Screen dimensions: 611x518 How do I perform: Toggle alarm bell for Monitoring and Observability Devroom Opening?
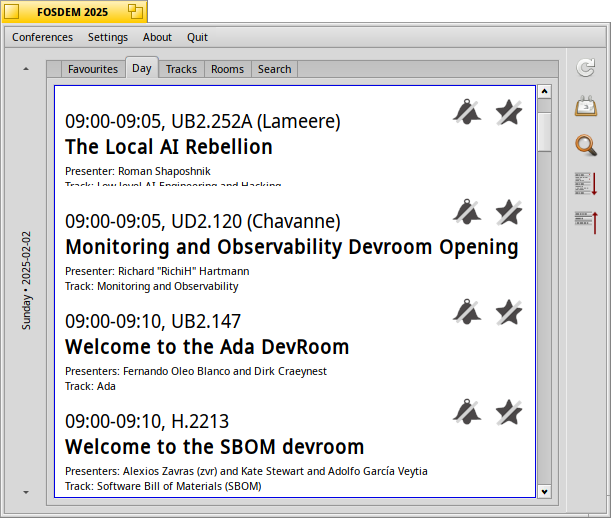tap(467, 212)
